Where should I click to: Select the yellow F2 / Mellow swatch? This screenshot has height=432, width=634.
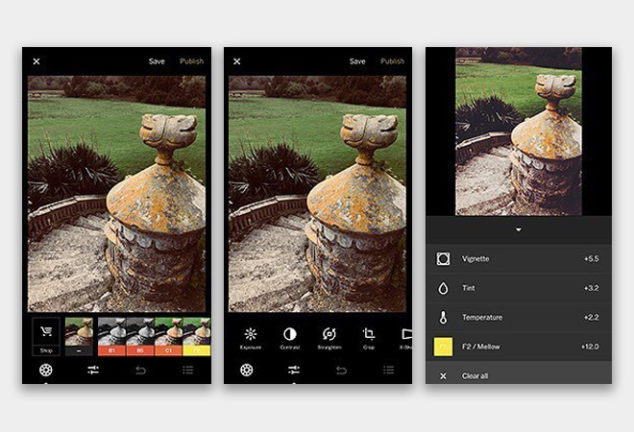(x=443, y=346)
